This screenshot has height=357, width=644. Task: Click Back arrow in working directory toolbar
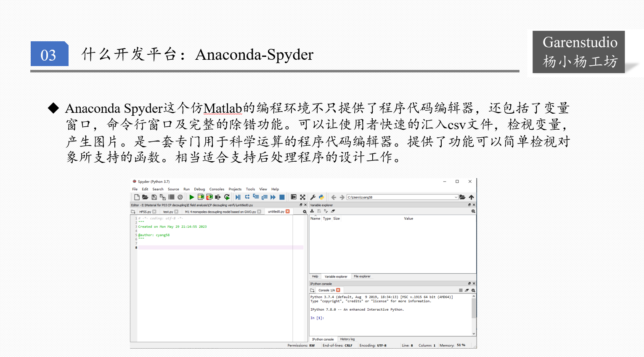(x=334, y=197)
